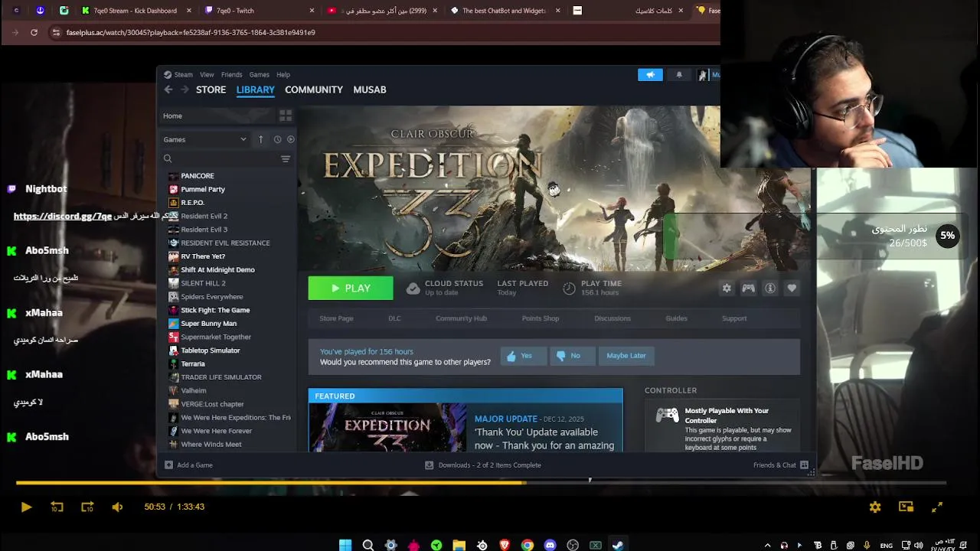Click the cloud status icon

[413, 289]
